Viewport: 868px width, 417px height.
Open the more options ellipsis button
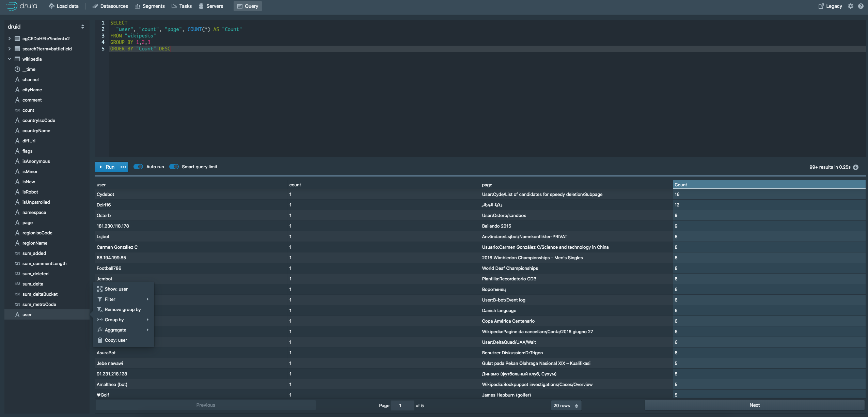[x=123, y=167]
